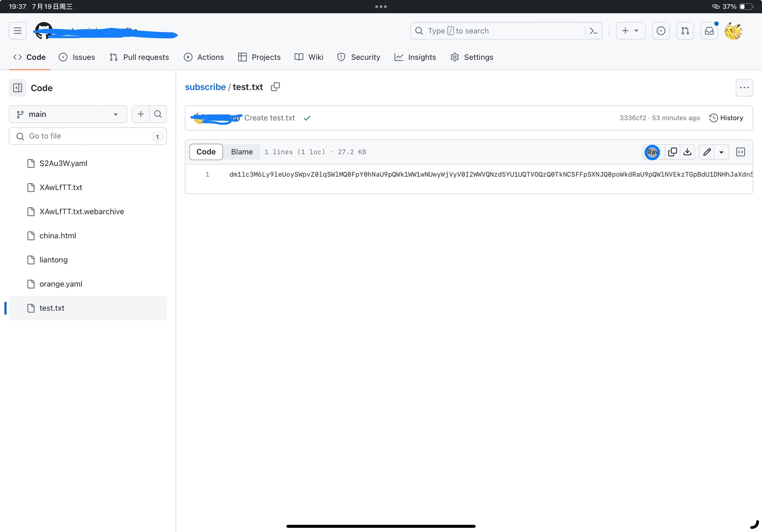Open the hamburger navigation menu

click(x=18, y=31)
